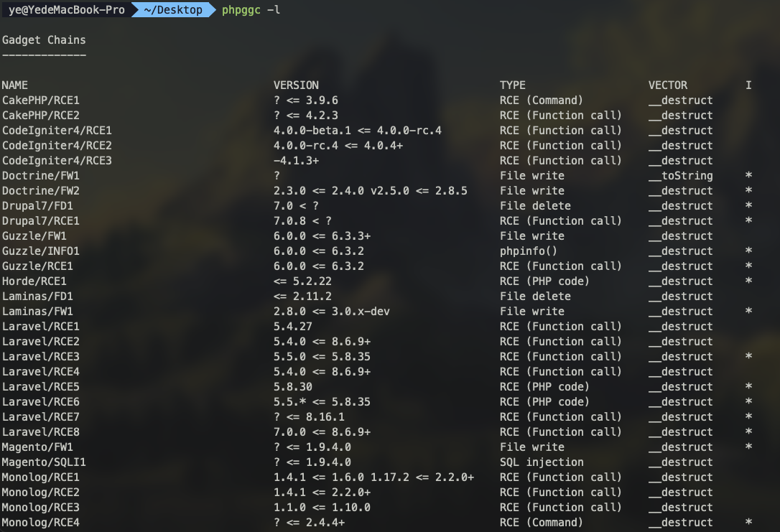
Task: Select the CodeIgniter4/RCE3 chain name
Action: click(x=57, y=161)
